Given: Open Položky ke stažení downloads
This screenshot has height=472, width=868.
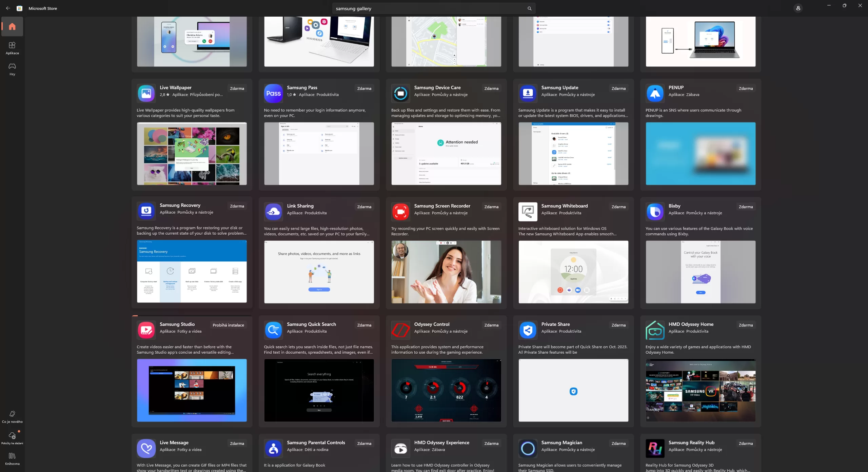Looking at the screenshot, I should (12, 438).
